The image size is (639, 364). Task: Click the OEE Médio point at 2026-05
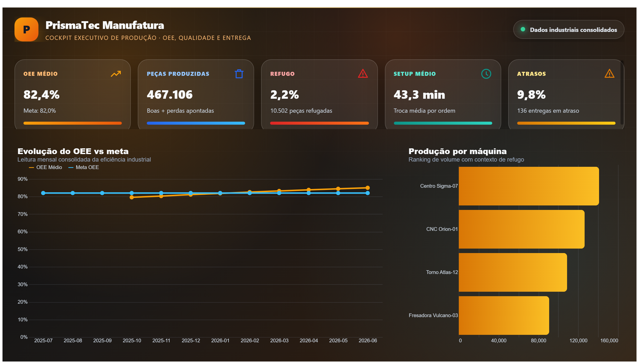338,189
